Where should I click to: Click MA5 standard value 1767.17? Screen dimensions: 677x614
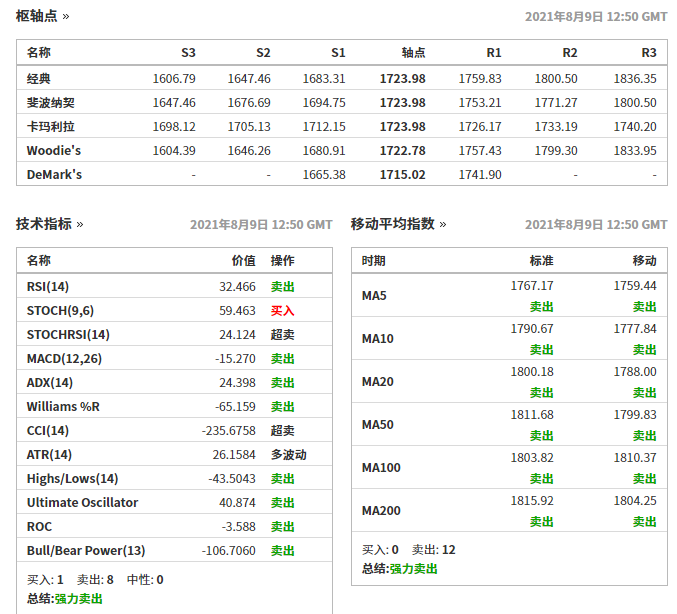pos(532,286)
